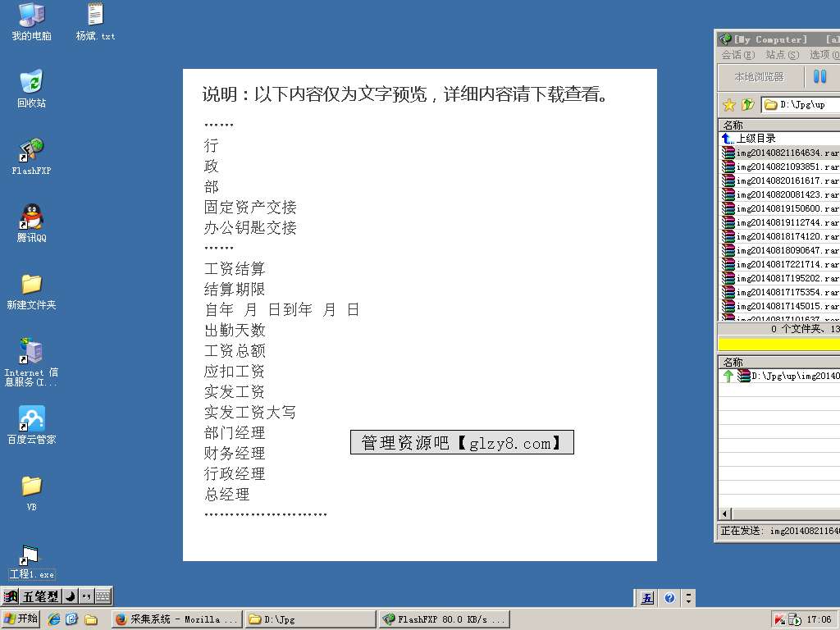Screen dimensions: 840x630
Task: Open the 站点 menu in FlashFXP
Action: pyautogui.click(x=782, y=55)
